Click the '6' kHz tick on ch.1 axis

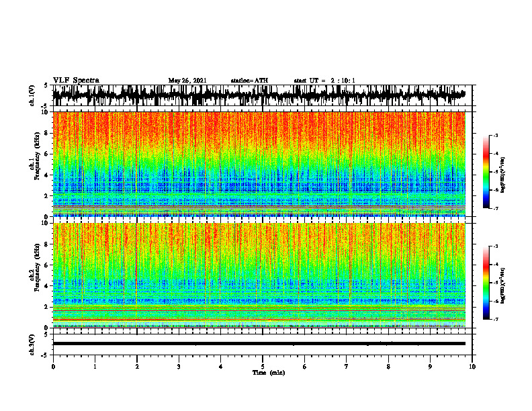(x=46, y=154)
